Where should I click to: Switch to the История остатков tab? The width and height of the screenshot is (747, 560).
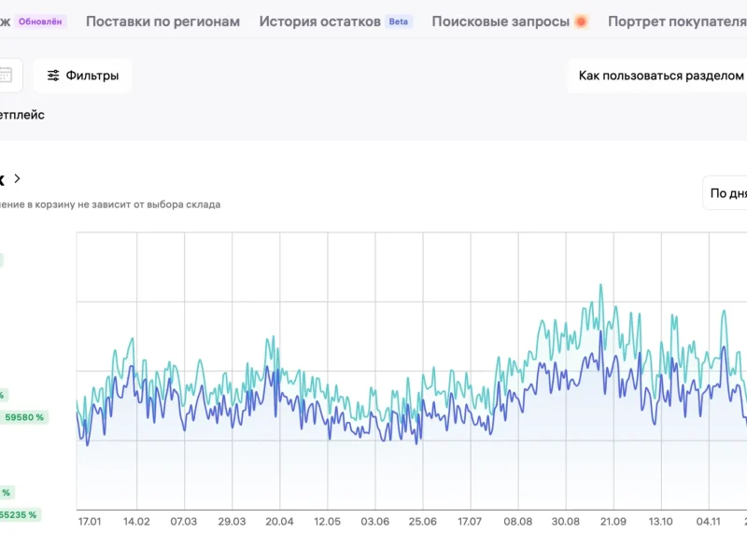[319, 21]
